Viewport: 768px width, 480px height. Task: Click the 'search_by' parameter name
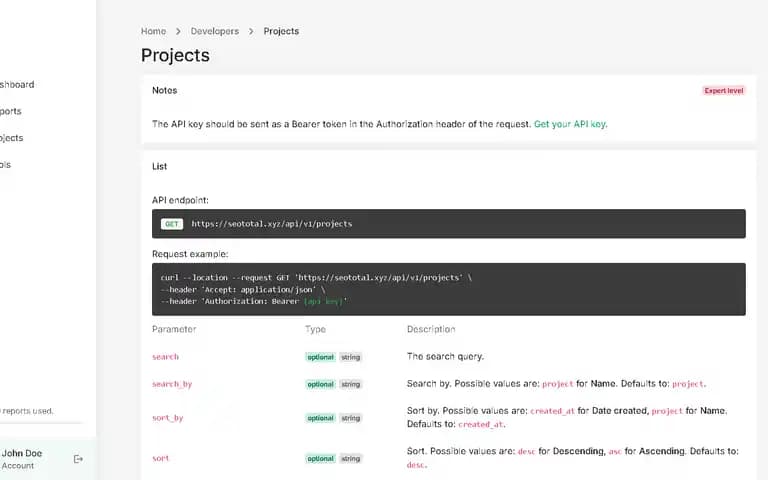172,384
